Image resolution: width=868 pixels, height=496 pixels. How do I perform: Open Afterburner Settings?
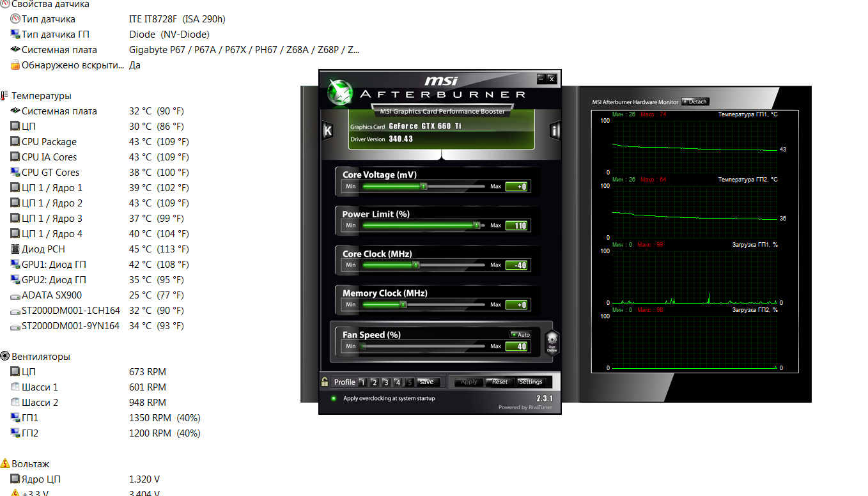pyautogui.click(x=531, y=382)
